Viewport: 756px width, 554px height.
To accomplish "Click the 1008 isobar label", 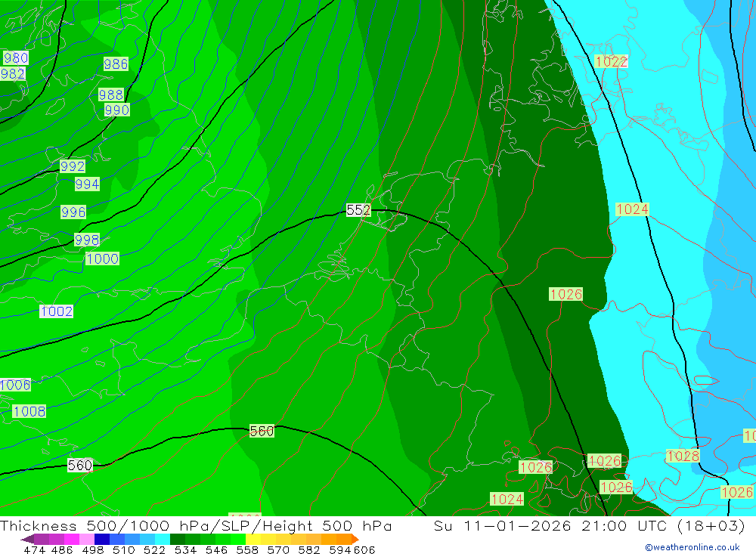I will point(29,412).
